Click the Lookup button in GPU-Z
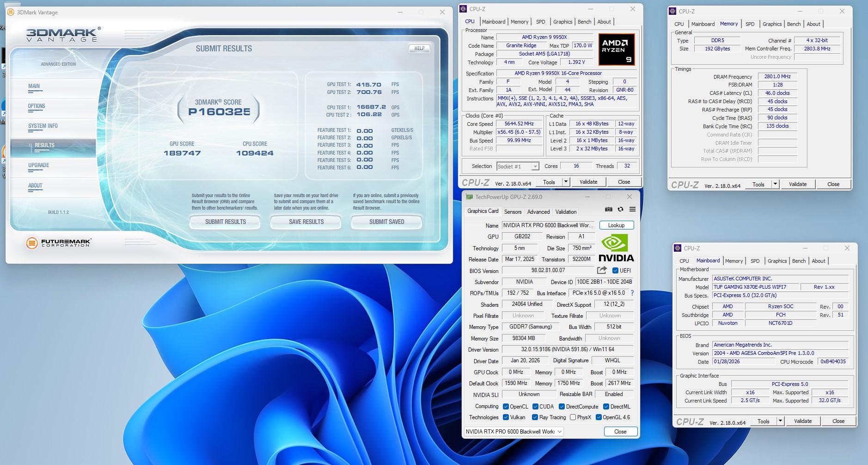Viewport: 868px width, 465px height. coord(616,225)
